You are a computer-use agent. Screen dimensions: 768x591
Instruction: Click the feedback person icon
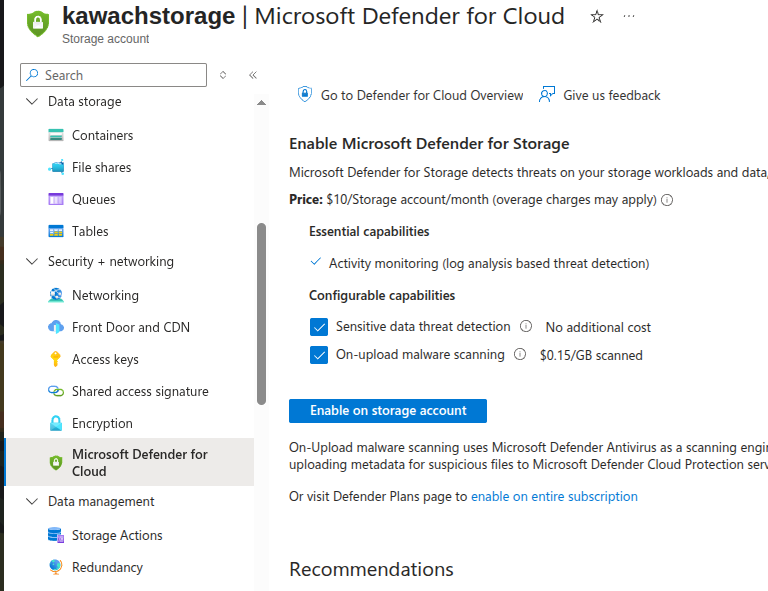(547, 94)
